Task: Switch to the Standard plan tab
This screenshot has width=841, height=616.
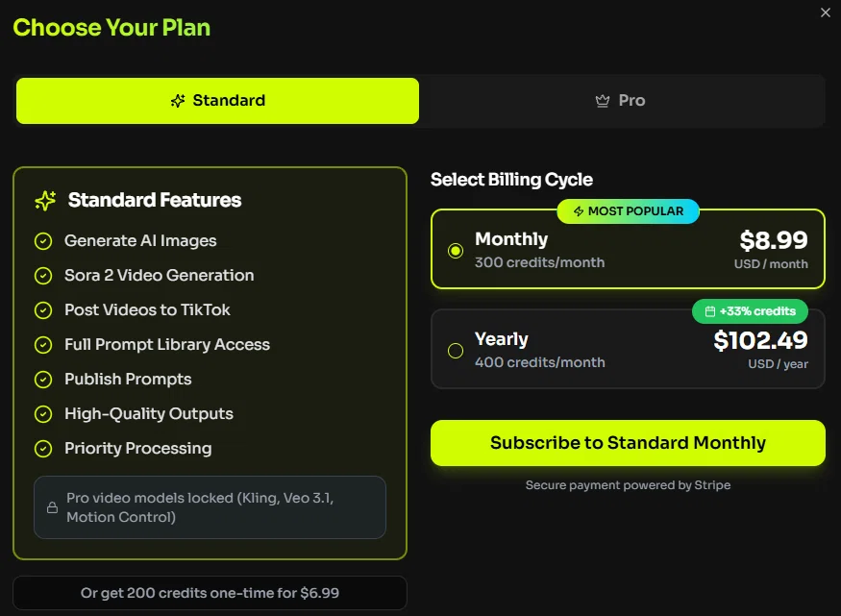Action: (x=218, y=101)
